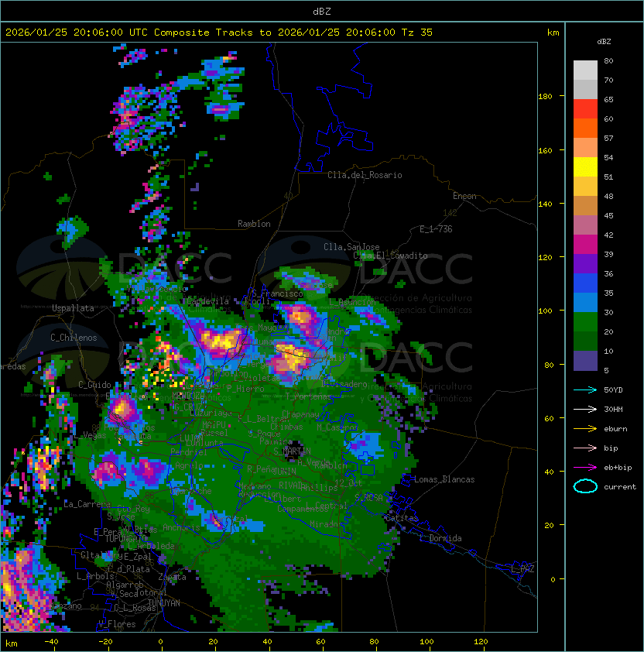This screenshot has width=644, height=652.
Task: Click the E_1-736 map label
Action: [x=436, y=229]
